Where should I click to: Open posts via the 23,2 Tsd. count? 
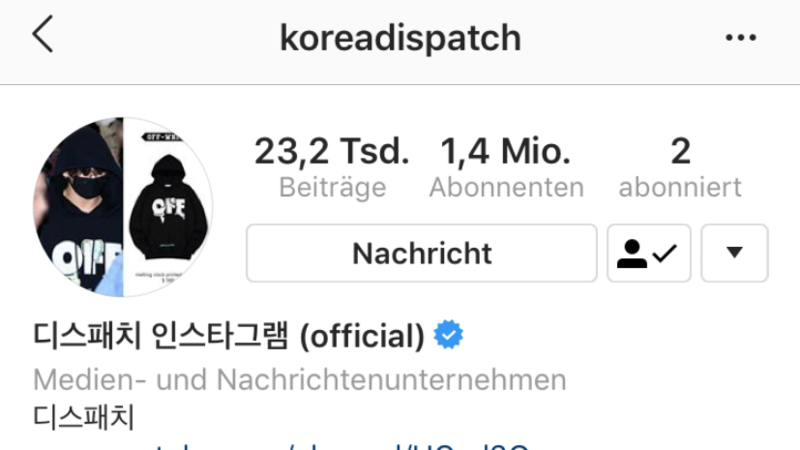click(332, 151)
